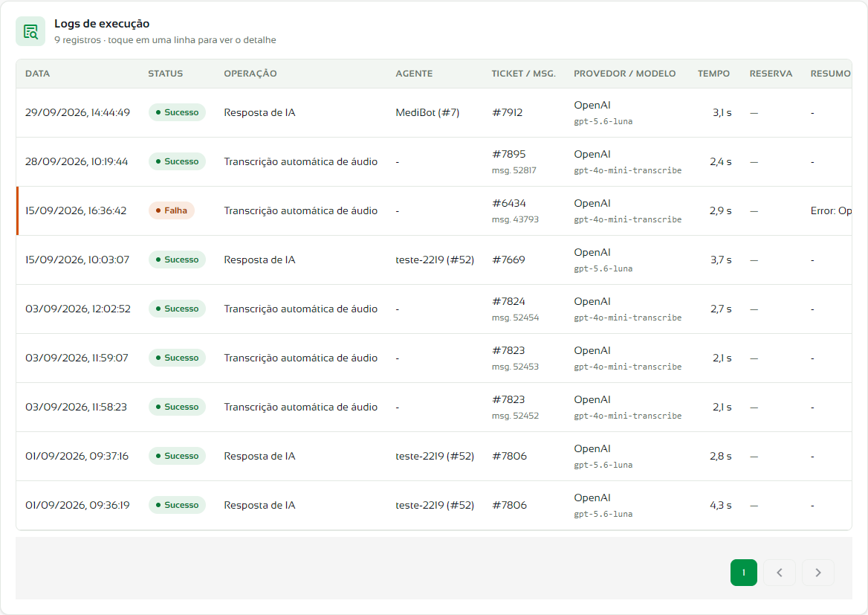Select page 1 in pagination
Screen dimensions: 868x615
743,573
